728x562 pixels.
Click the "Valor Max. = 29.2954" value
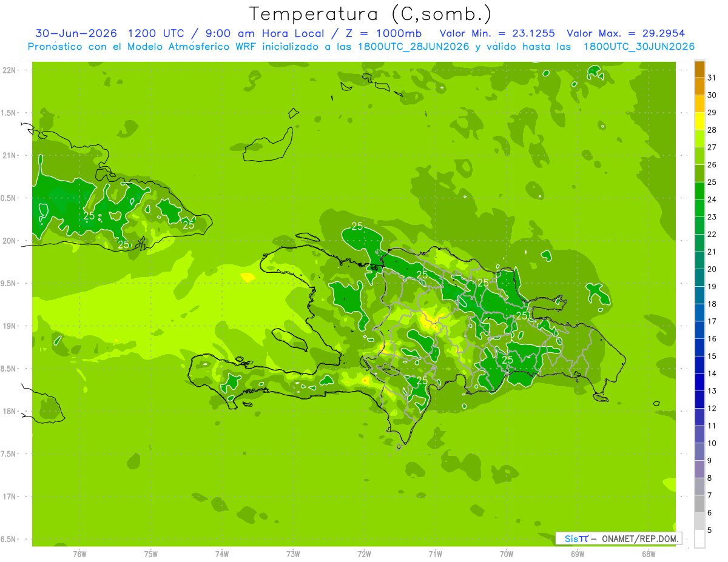[625, 33]
